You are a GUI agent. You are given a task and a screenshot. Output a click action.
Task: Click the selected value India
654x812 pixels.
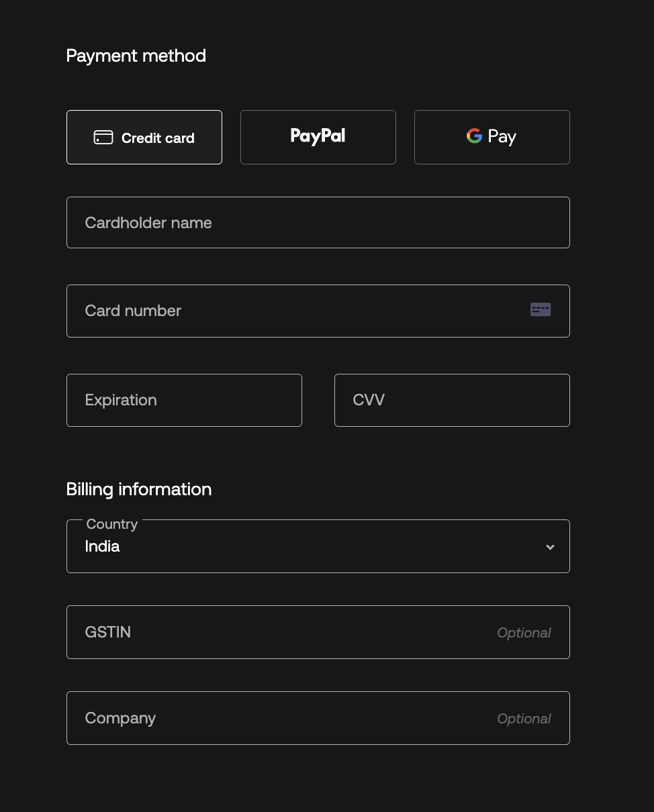103,546
